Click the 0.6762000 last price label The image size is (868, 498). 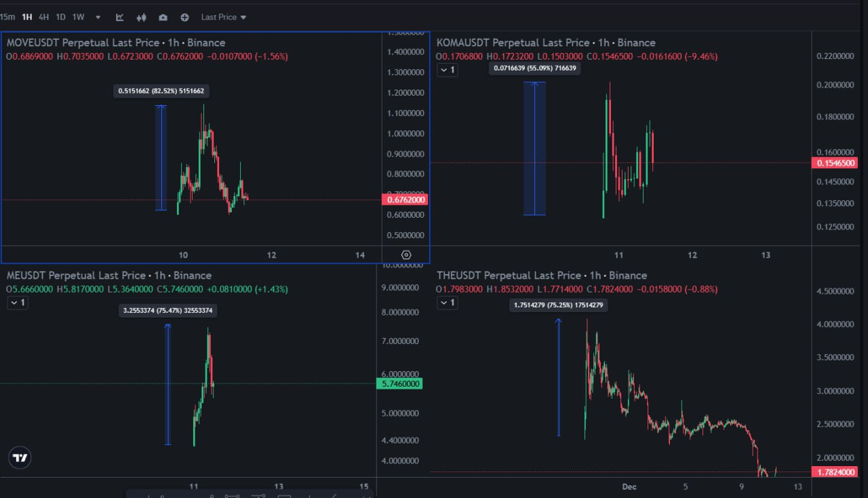pos(406,199)
